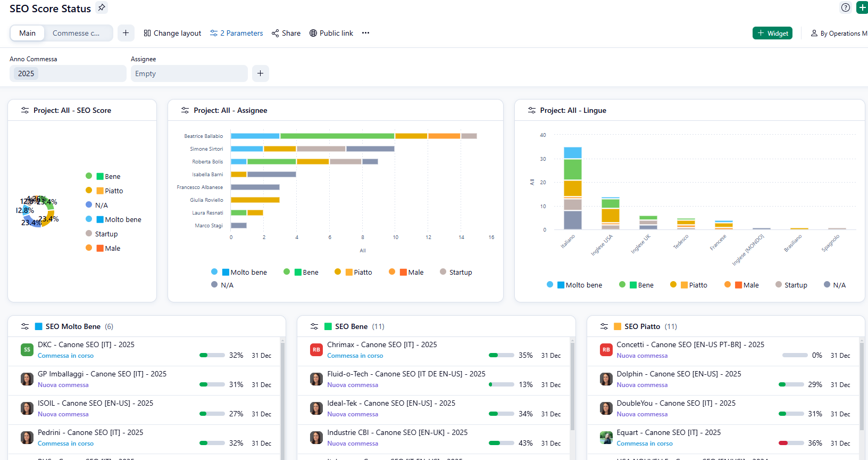Click assignee avatar on Pedrini row
This screenshot has width=868, height=460.
coord(27,438)
